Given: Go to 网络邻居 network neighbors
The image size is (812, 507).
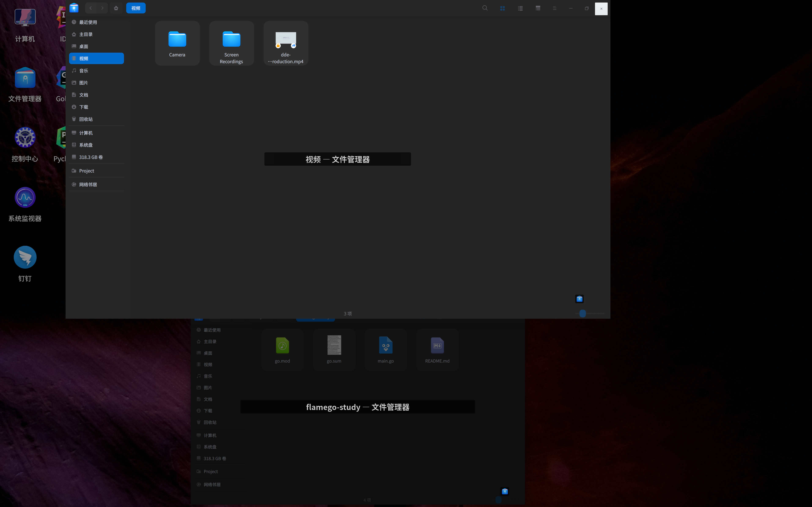Looking at the screenshot, I should [88, 185].
